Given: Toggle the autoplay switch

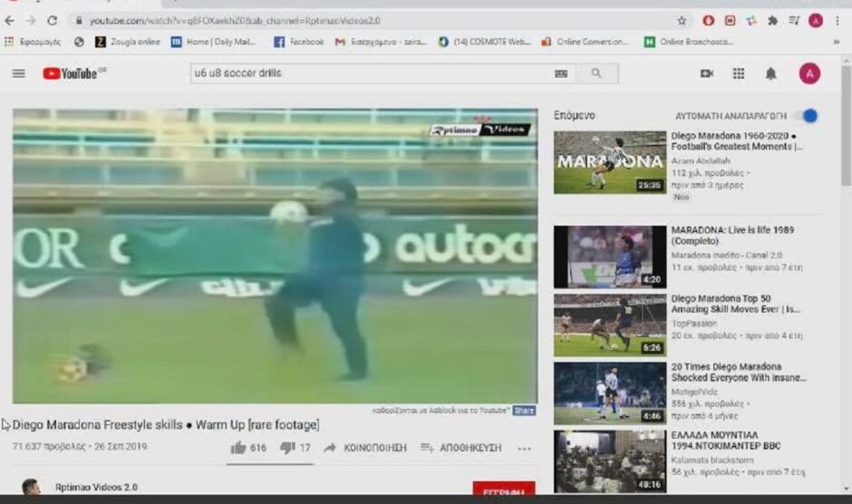Looking at the screenshot, I should coord(805,116).
